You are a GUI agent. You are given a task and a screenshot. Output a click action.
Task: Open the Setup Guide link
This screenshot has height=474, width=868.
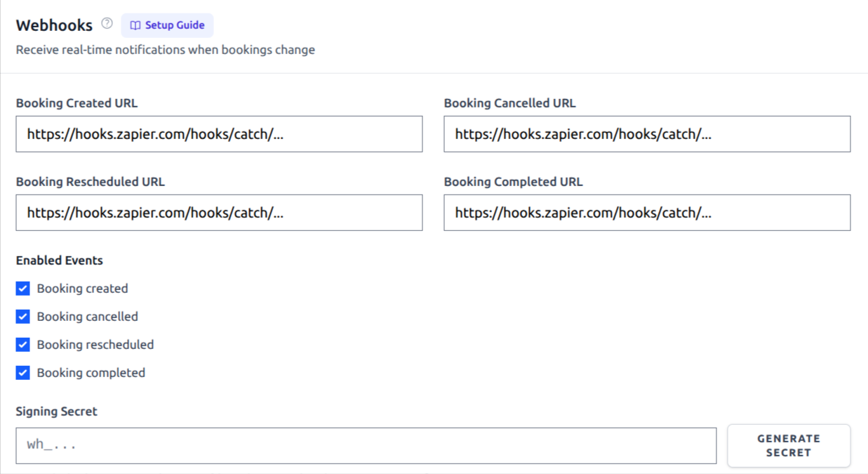pyautogui.click(x=167, y=25)
